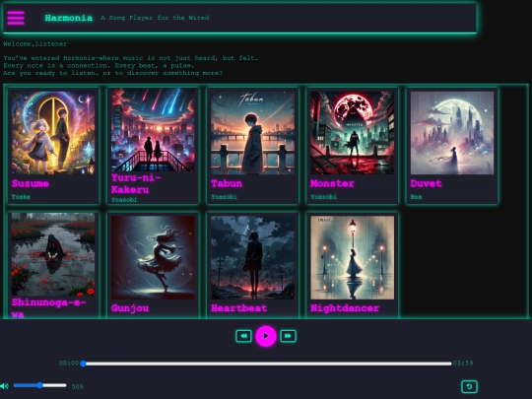Click the Yuru-ni-Kakeru song title
Screen dimensions: 532x399
point(136,183)
